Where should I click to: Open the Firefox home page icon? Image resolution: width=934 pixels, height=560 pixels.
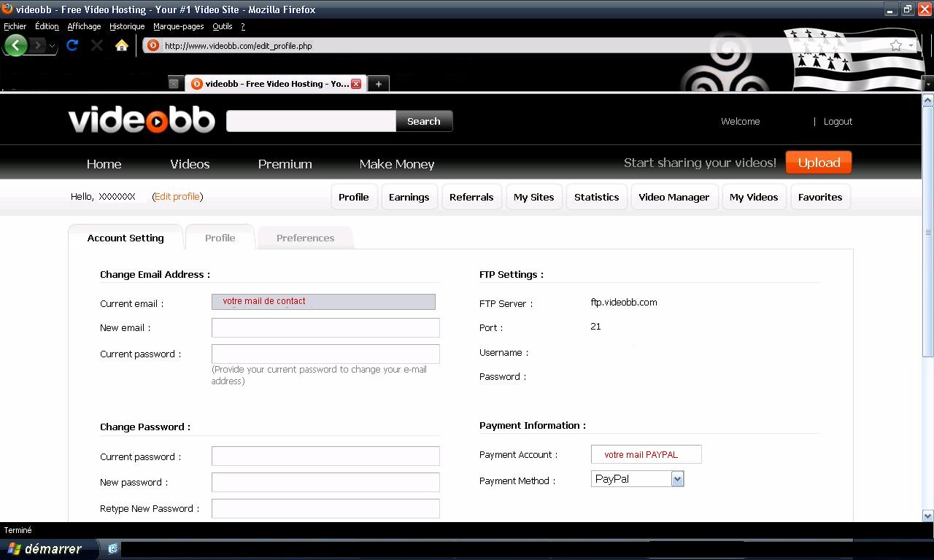pos(122,45)
